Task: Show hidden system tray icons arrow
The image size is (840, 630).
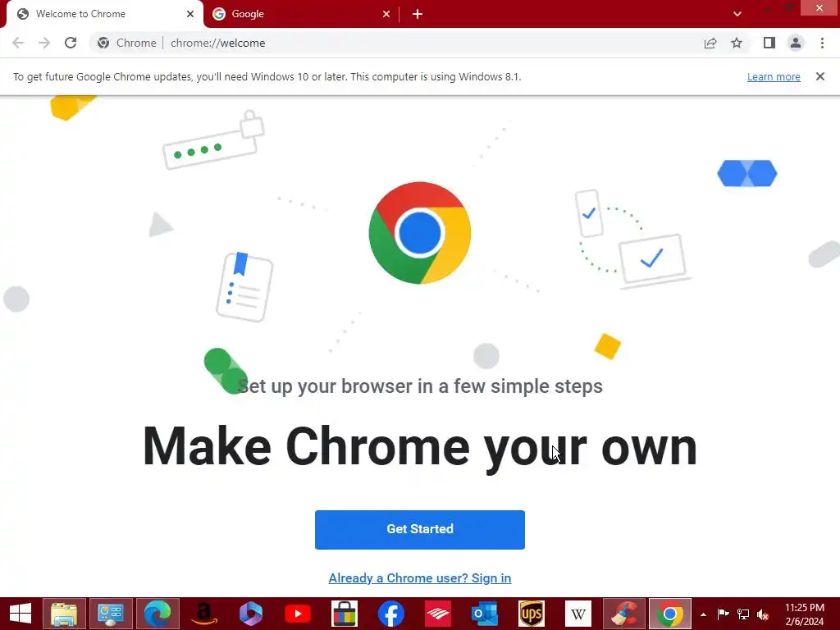Action: 703,614
